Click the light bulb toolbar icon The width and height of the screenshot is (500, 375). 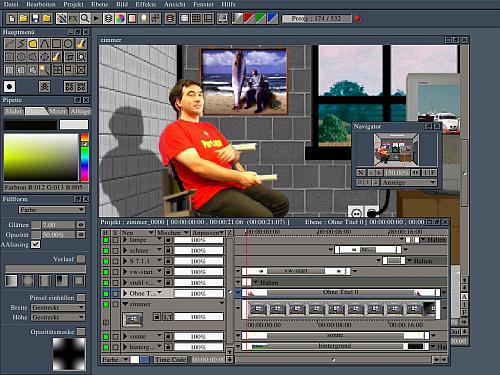[144, 18]
